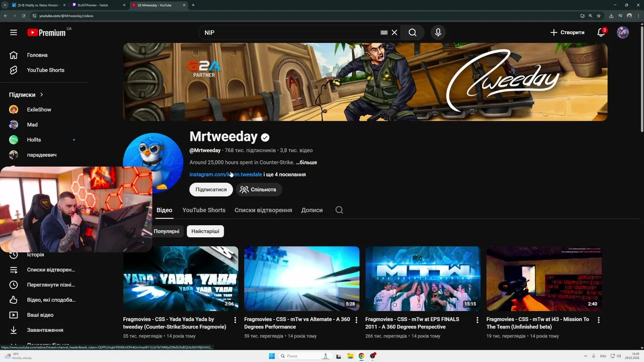Play the mTw at i43 video thumbnail
Viewport: 644px width, 362px height.
coord(544,279)
